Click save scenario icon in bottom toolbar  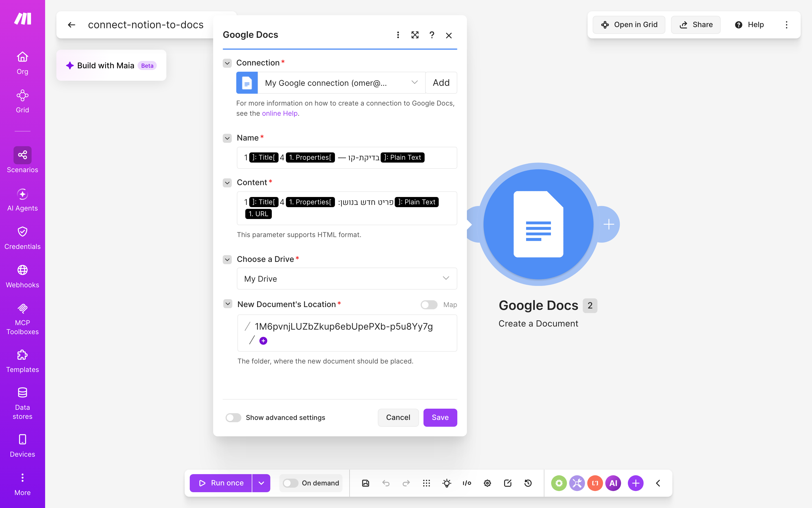tap(365, 483)
